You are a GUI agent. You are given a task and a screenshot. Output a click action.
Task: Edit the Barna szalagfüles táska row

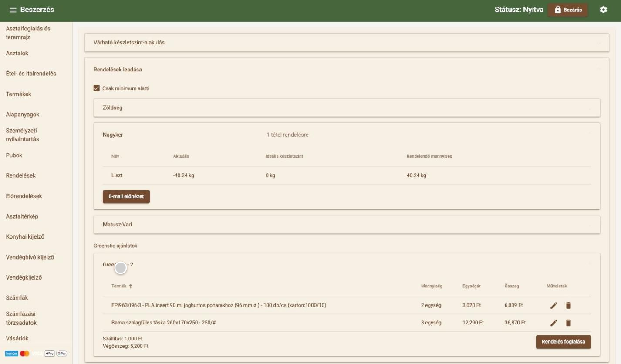click(x=553, y=323)
